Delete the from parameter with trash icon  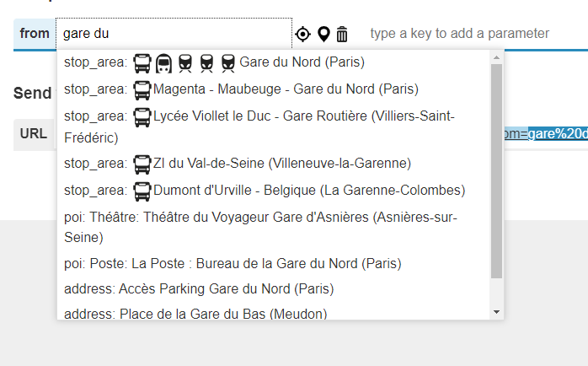click(342, 35)
